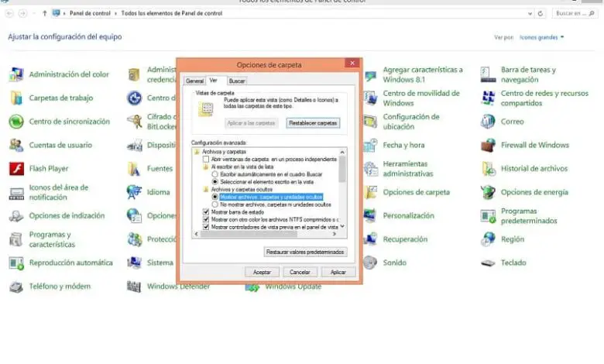
Task: Click the Cancelar button
Action: tap(300, 272)
